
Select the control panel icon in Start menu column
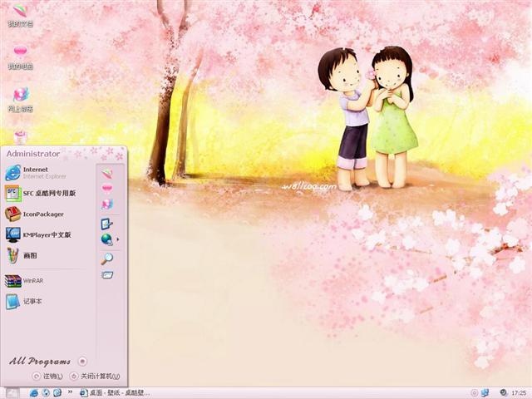tap(107, 224)
